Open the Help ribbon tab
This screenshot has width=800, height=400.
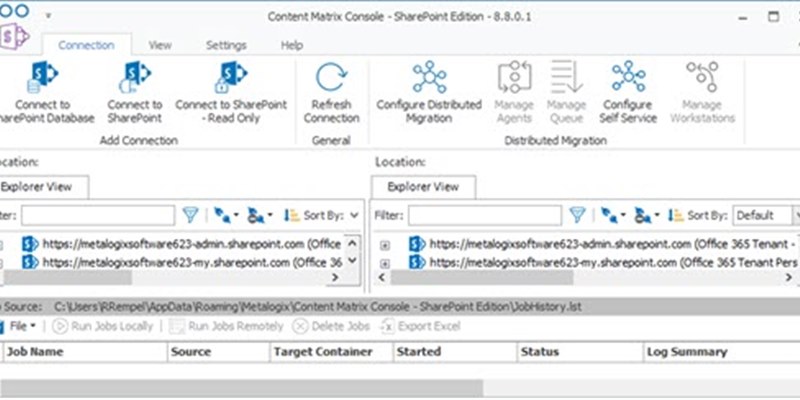(x=292, y=45)
